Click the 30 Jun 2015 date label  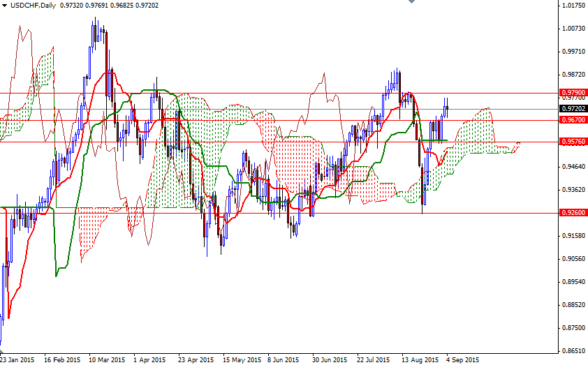point(330,359)
